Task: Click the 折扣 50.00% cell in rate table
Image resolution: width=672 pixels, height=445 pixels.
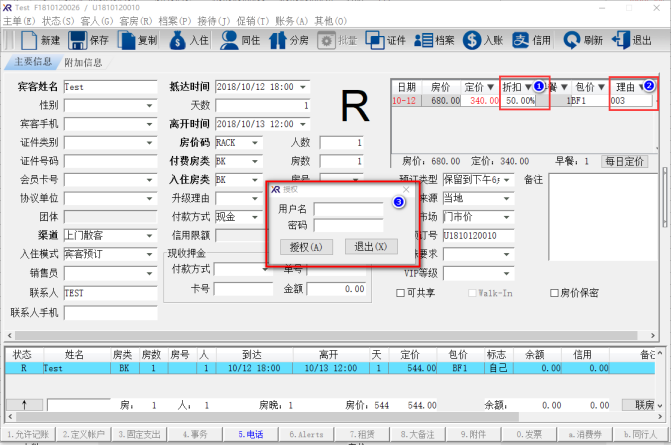Action: point(520,101)
